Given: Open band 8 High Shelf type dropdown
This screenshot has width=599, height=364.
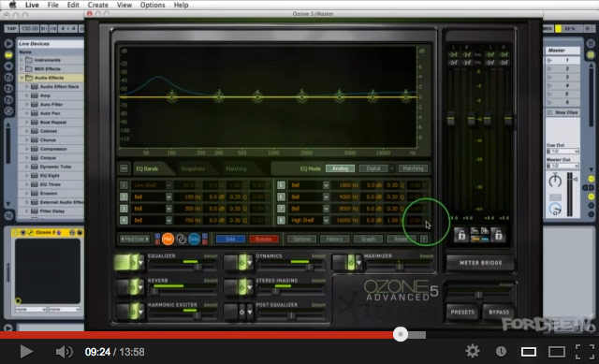Looking at the screenshot, I should click(x=326, y=221).
